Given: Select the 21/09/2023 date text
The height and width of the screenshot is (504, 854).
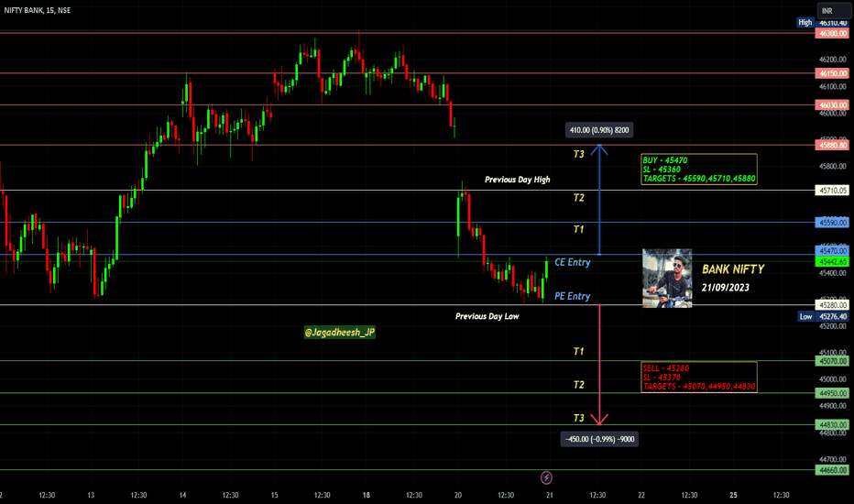Looking at the screenshot, I should (725, 287).
